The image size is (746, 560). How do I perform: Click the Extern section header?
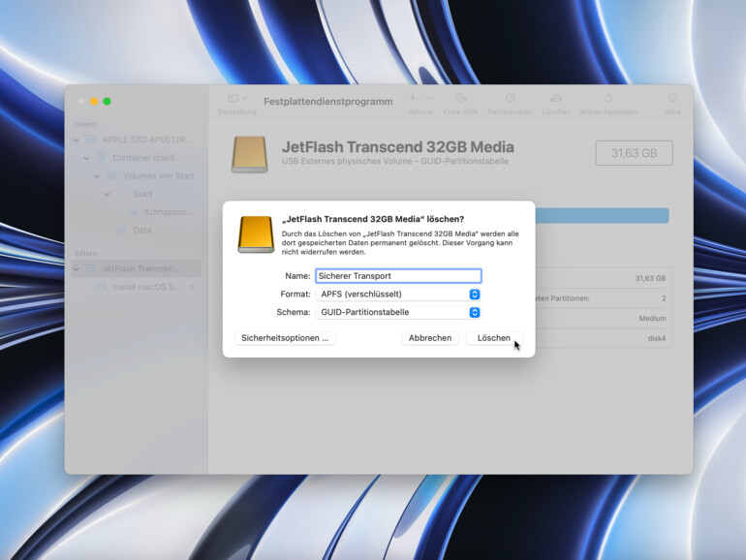(85, 253)
